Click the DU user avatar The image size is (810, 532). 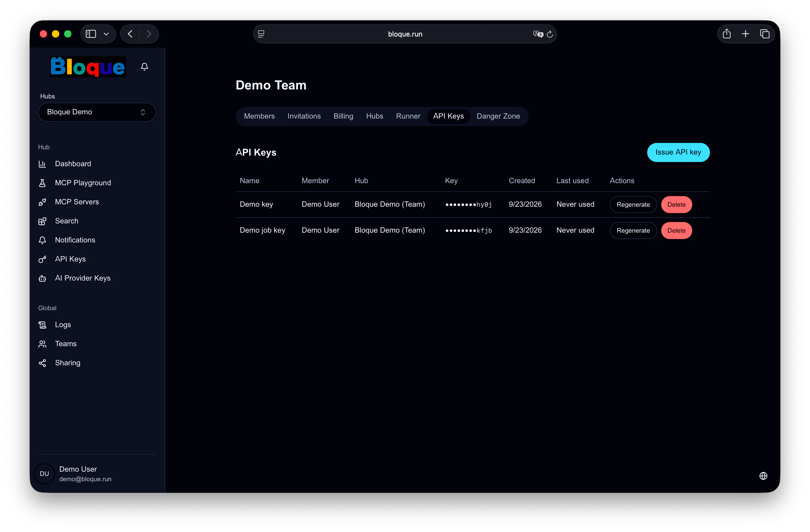pyautogui.click(x=44, y=474)
